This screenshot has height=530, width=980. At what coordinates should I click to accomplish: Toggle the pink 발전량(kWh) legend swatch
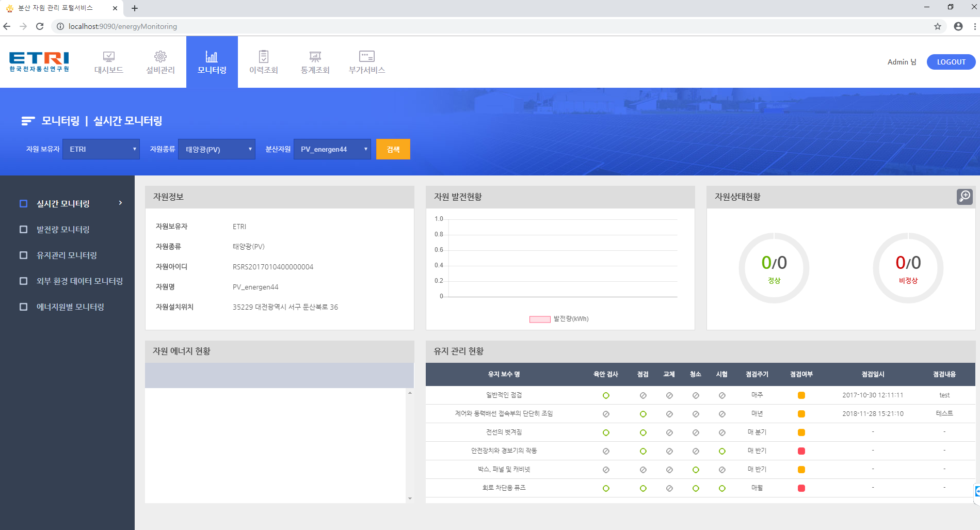540,319
